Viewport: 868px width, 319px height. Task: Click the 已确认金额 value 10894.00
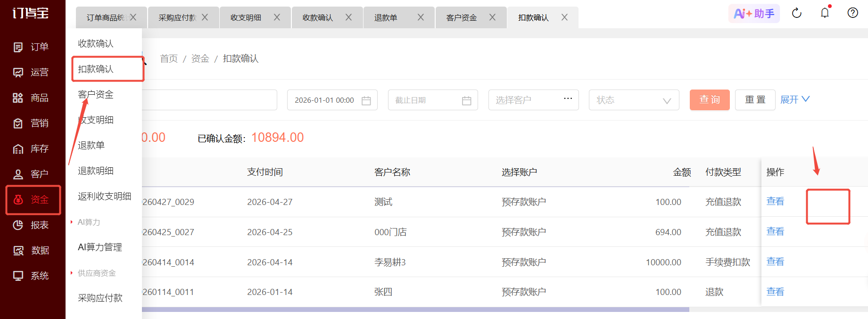pyautogui.click(x=278, y=138)
